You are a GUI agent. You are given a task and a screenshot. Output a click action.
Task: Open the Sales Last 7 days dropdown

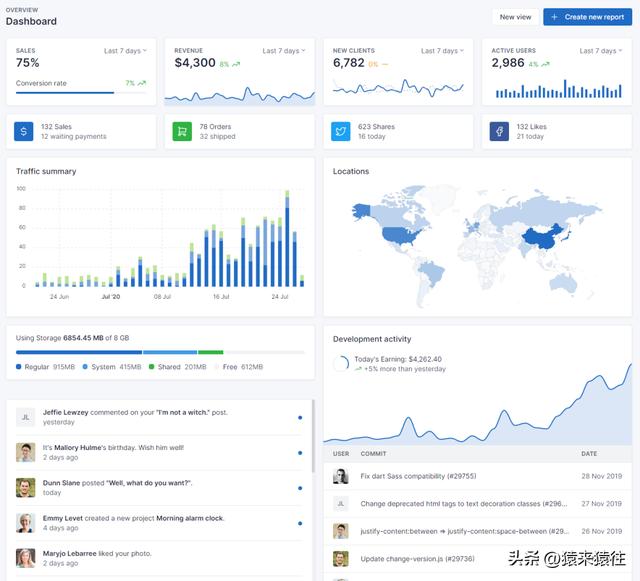point(125,50)
